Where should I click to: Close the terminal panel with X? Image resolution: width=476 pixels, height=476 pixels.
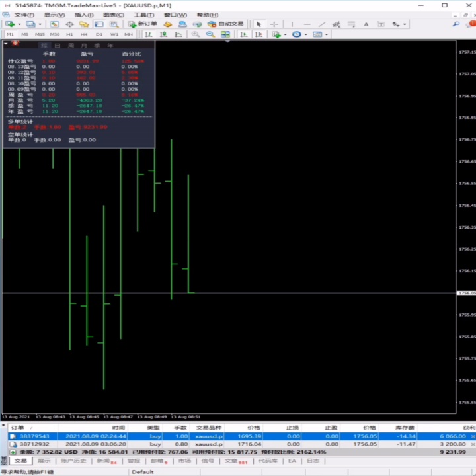point(3,425)
